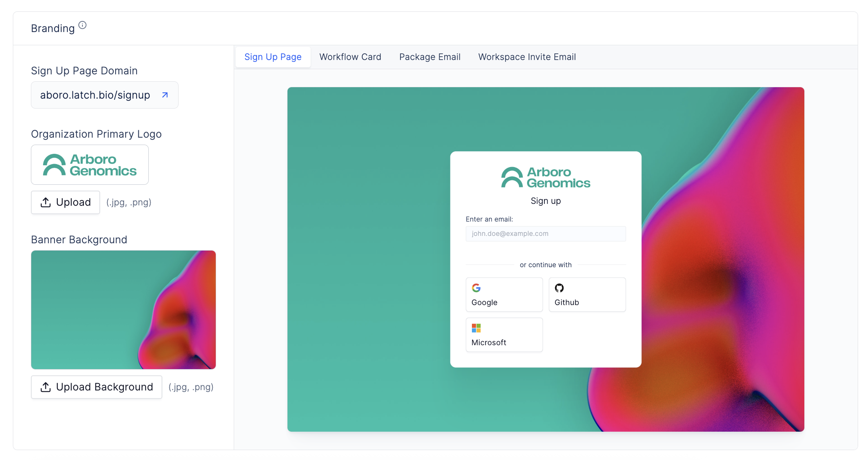Image resolution: width=868 pixels, height=460 pixels.
Task: Switch to the Sign Up Page tab
Action: coord(273,57)
